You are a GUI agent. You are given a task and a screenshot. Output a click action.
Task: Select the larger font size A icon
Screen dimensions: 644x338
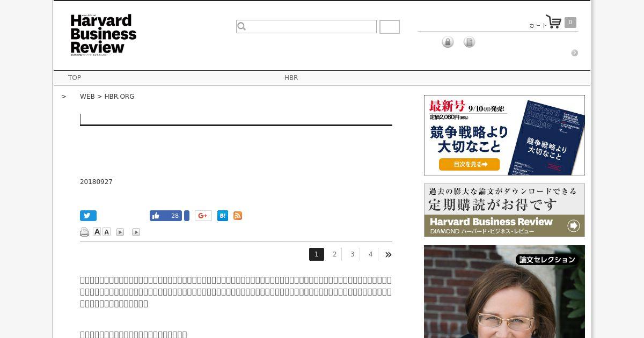coord(97,232)
